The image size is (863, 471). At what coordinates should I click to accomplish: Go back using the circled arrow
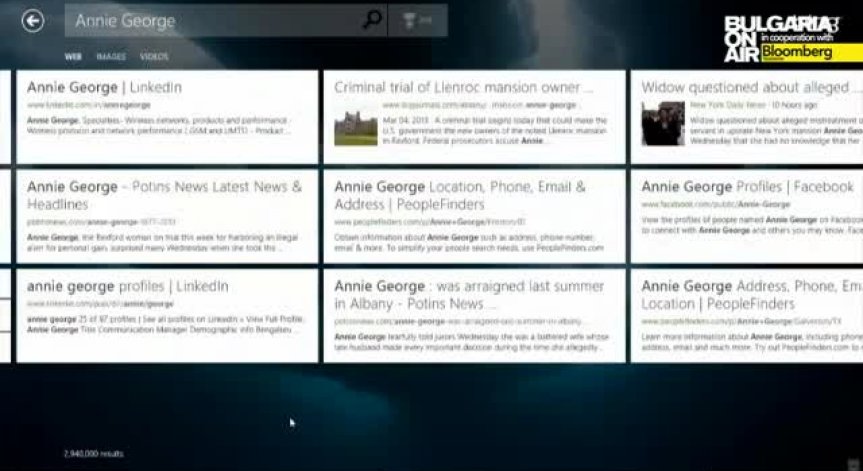point(33,21)
